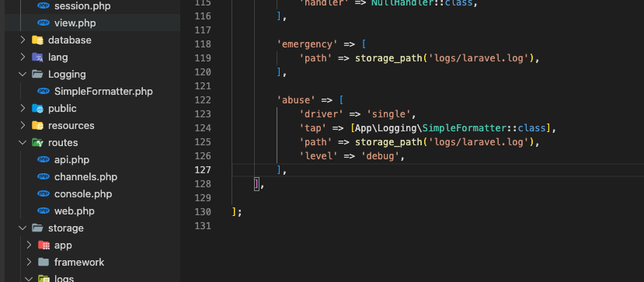Click the 'tap' key on line 124

[313, 127]
